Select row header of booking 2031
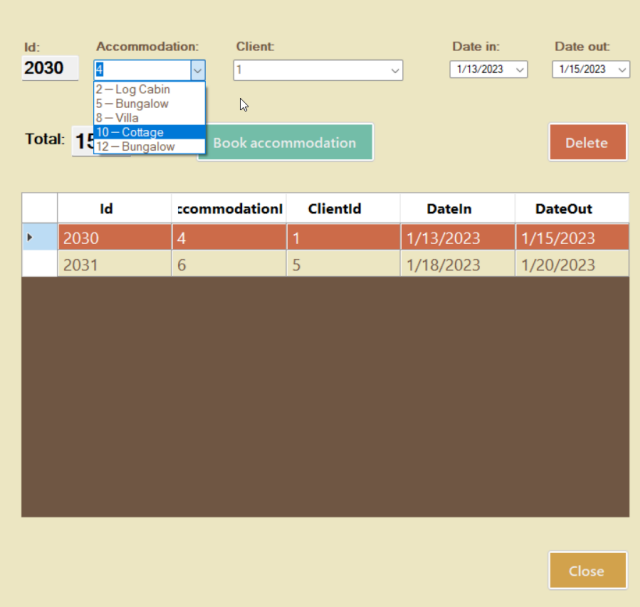Viewport: 640px width, 607px height. [40, 264]
